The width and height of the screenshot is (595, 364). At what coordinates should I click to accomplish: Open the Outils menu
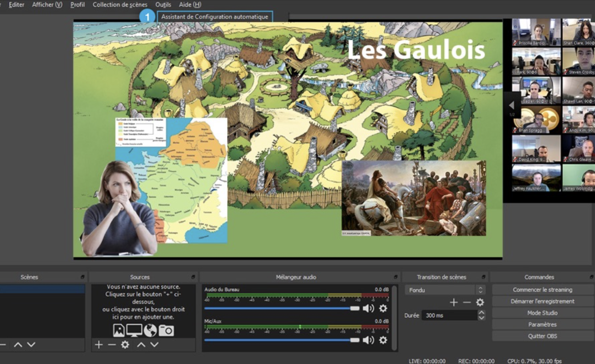(x=163, y=5)
